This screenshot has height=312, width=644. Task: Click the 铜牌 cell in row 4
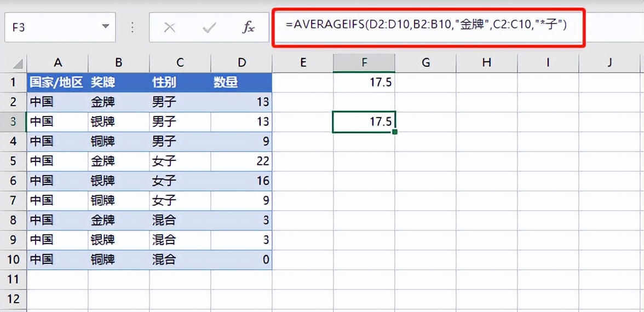pyautogui.click(x=119, y=142)
